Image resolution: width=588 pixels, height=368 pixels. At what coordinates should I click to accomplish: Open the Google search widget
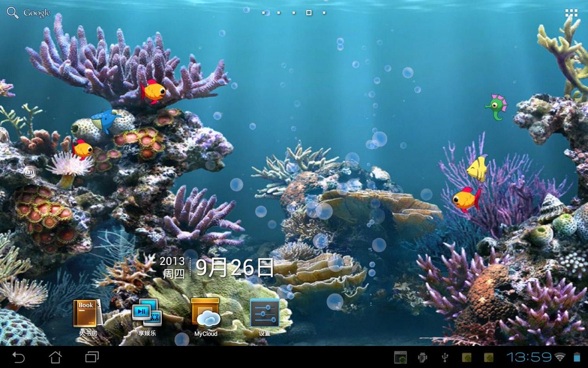[29, 13]
